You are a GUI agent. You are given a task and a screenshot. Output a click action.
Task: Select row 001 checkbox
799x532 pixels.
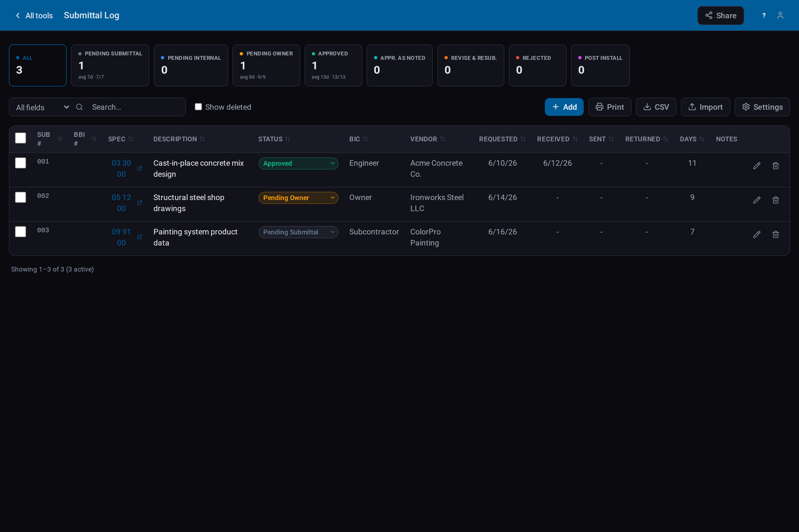[21, 163]
